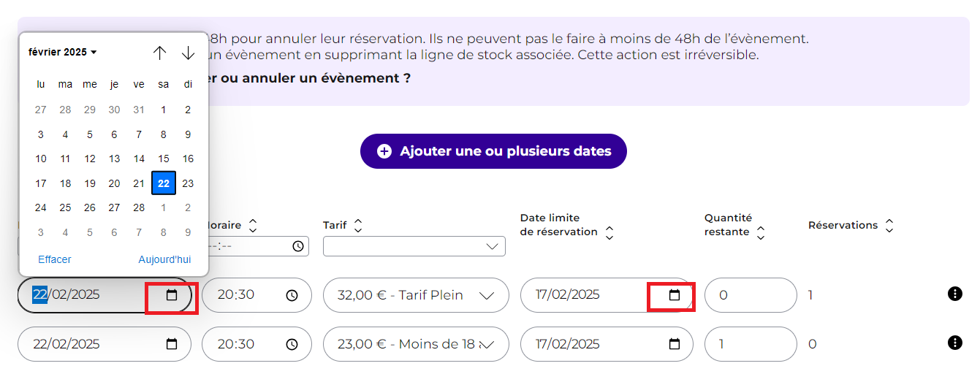Sort by Réservations column
The height and width of the screenshot is (366, 980).
[889, 226]
